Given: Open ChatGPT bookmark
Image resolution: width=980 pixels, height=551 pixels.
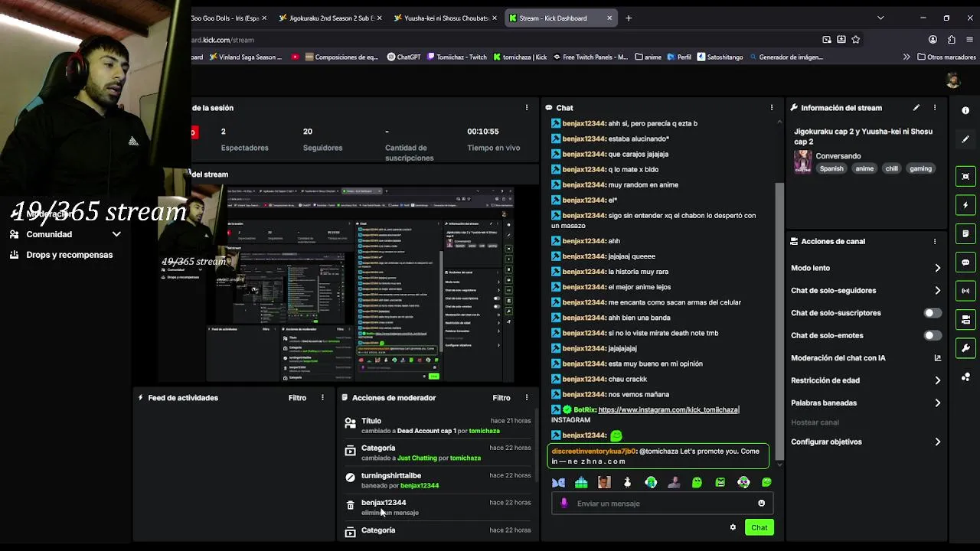Looking at the screenshot, I should (403, 57).
